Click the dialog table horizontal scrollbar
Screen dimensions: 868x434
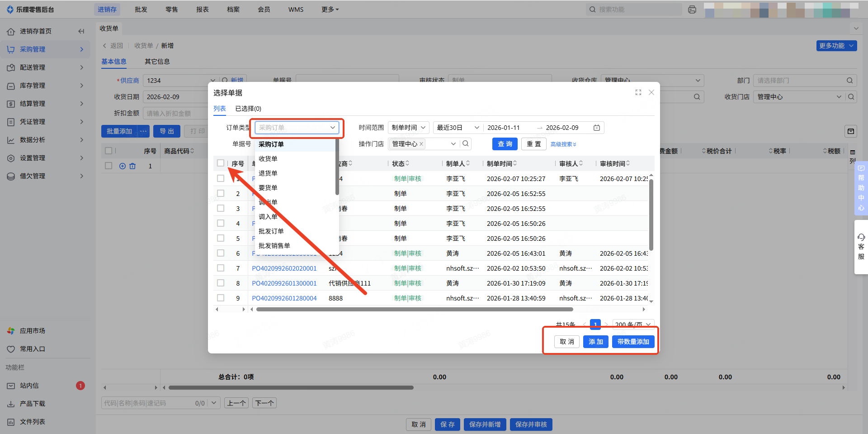click(x=415, y=310)
